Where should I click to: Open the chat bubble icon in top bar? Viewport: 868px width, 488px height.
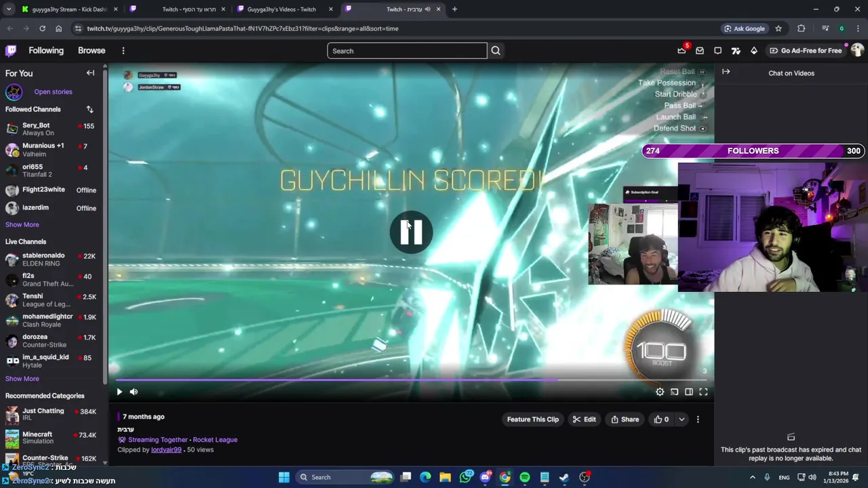tap(718, 51)
